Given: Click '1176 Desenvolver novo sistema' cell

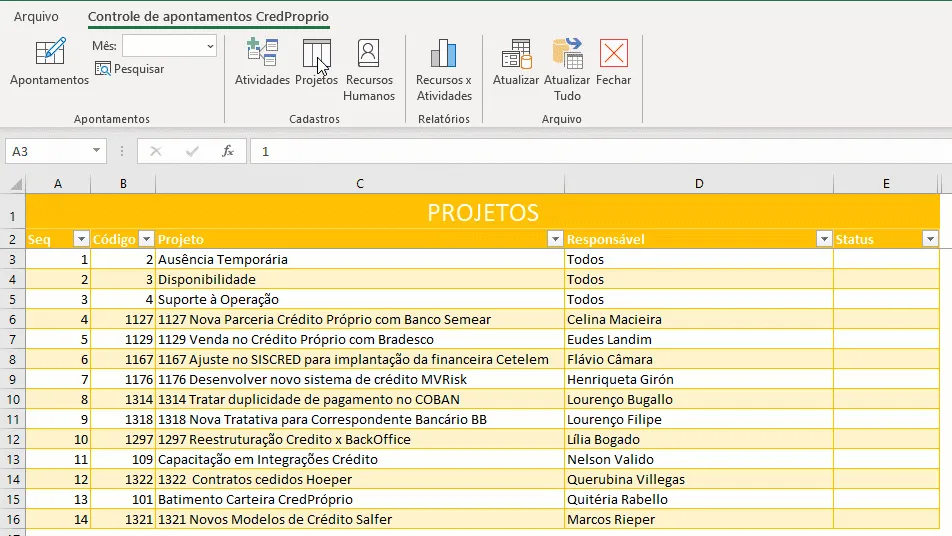Looking at the screenshot, I should pos(360,380).
